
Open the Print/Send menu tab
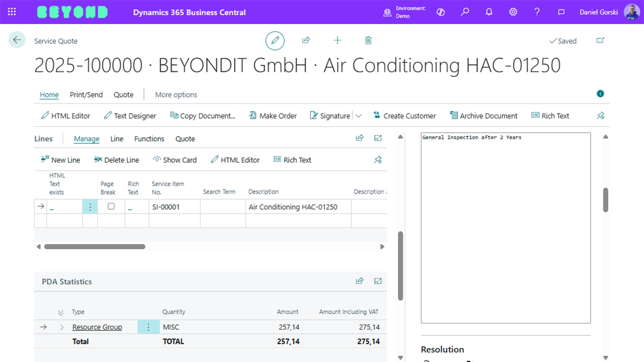pyautogui.click(x=86, y=95)
